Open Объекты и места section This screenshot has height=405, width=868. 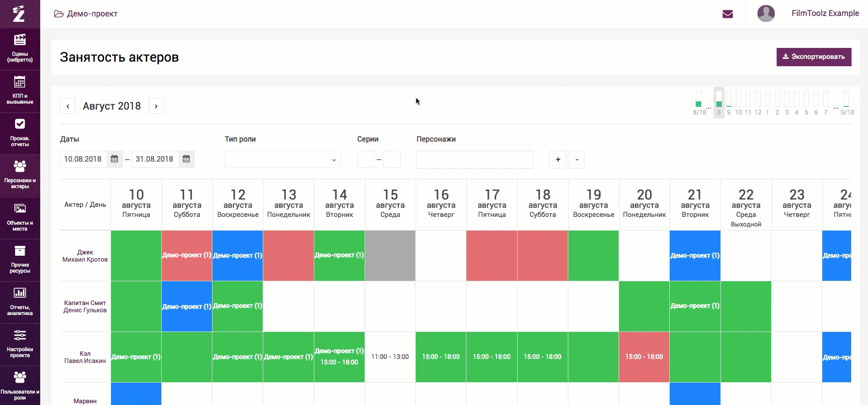click(x=20, y=218)
